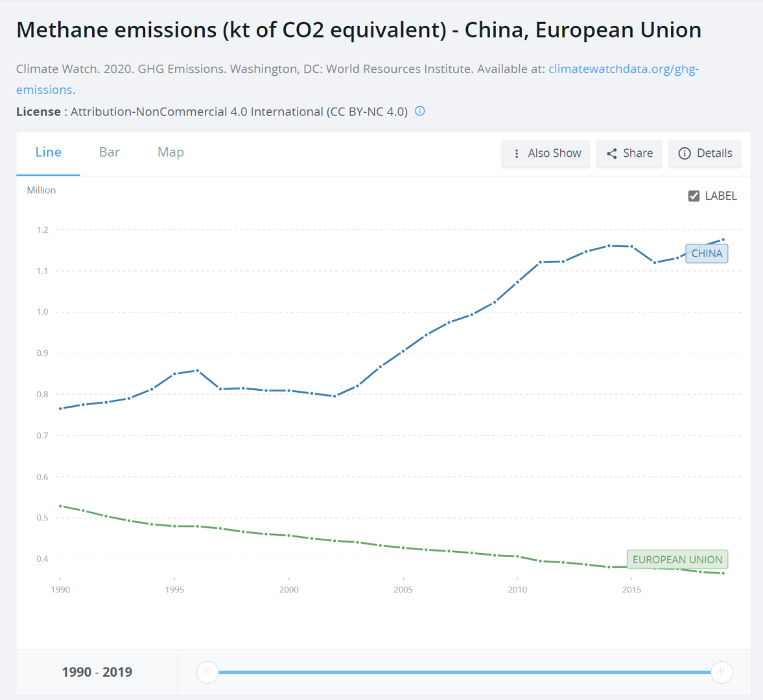This screenshot has width=763, height=700.
Task: Click the three-dot Also Show icon
Action: click(517, 154)
